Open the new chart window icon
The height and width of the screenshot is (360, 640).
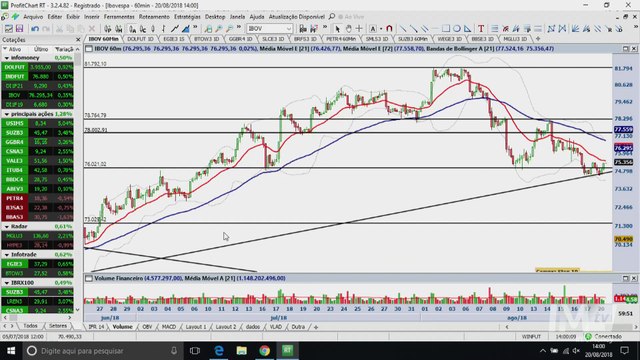pyautogui.click(x=8, y=29)
